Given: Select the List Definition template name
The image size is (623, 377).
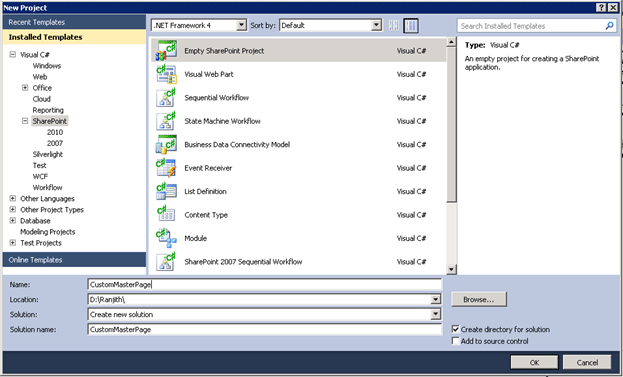Looking at the screenshot, I should tap(205, 191).
